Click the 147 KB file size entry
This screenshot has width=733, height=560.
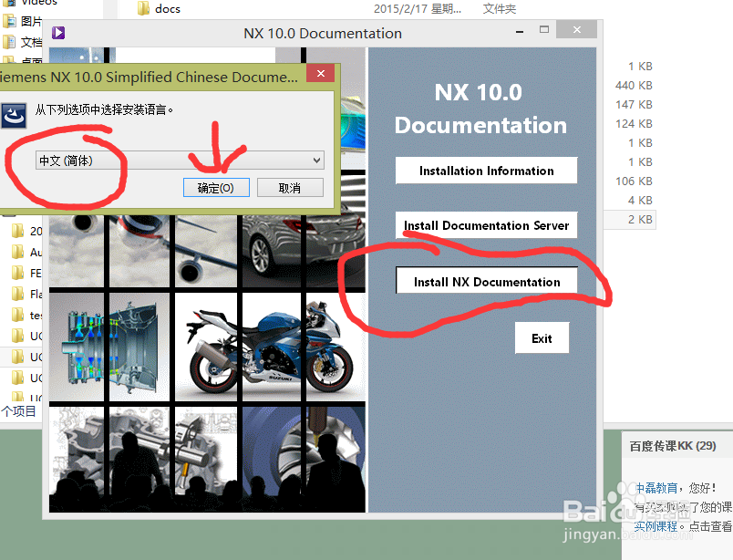[x=634, y=104]
